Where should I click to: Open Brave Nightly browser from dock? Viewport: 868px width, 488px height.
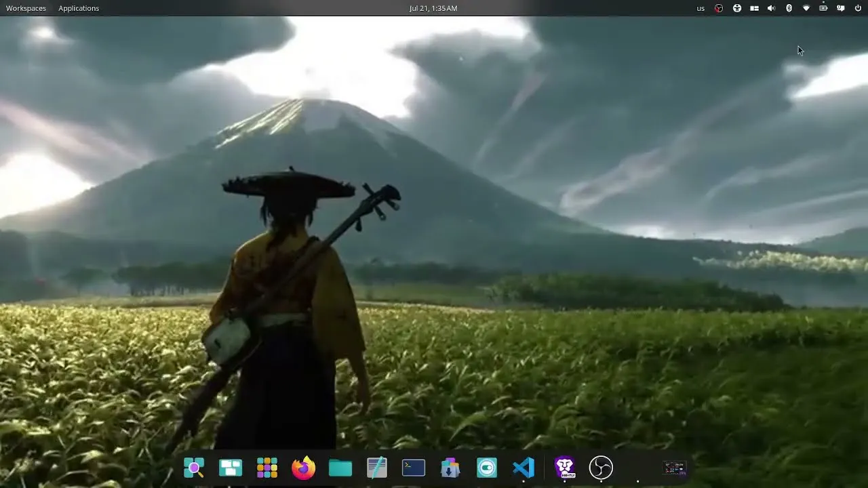(x=565, y=468)
